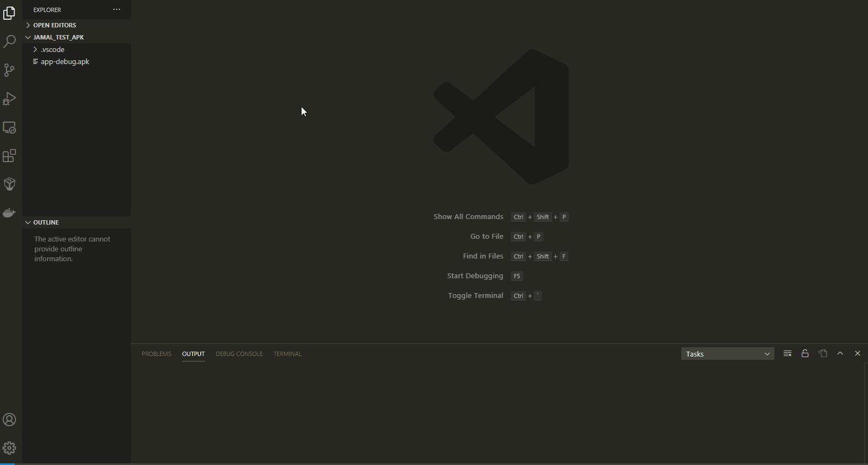Click the 'Find in Files' hint text
The image size is (868, 465).
click(483, 256)
